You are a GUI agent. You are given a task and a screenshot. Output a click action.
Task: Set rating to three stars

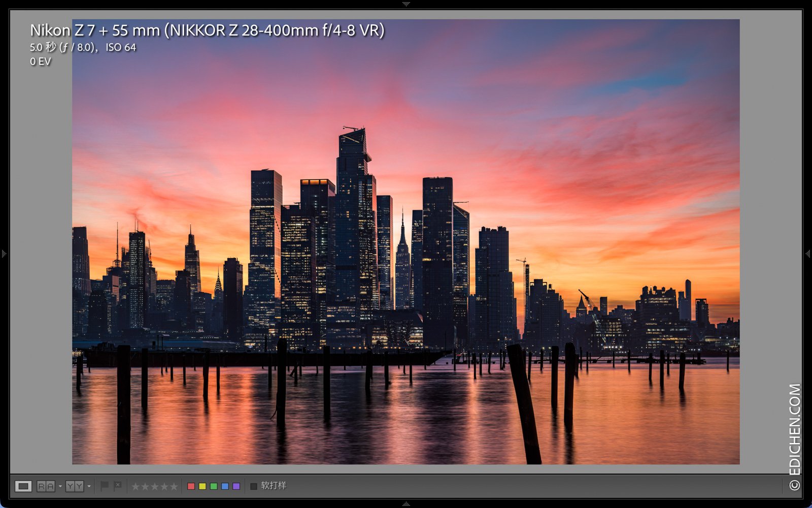pos(155,486)
